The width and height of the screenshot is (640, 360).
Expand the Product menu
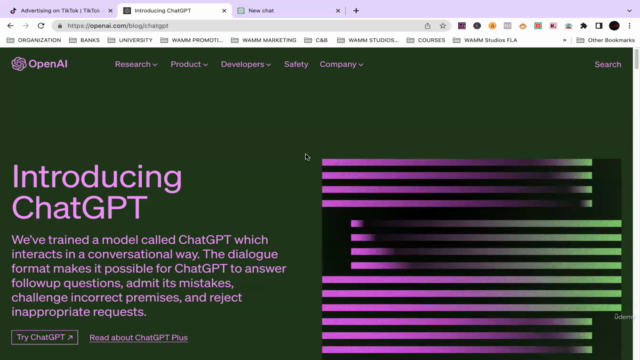[189, 64]
